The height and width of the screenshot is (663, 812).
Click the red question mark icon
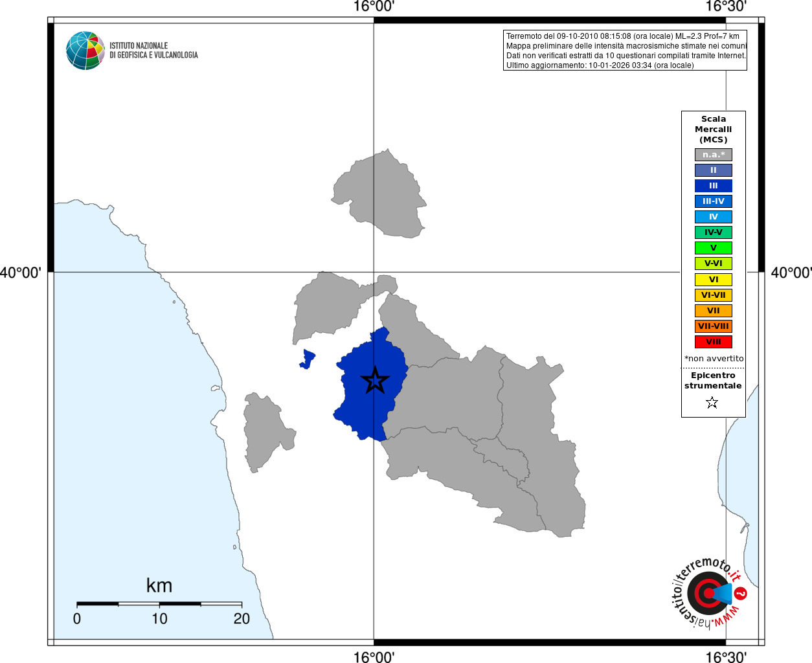pyautogui.click(x=741, y=593)
